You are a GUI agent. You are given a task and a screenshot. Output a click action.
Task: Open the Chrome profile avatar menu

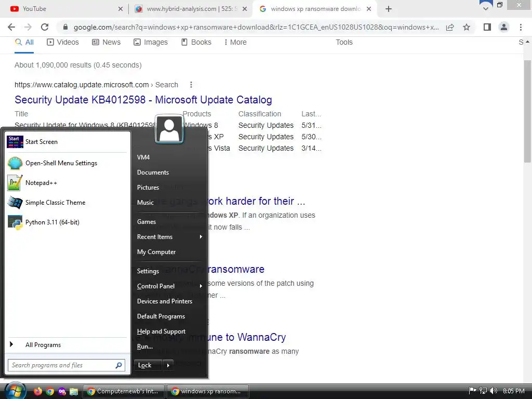tap(504, 27)
